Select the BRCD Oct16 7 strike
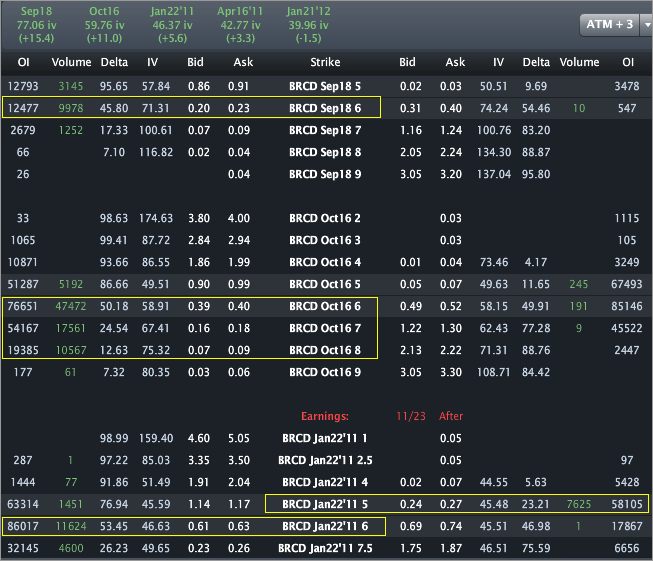This screenshot has height=561, width=653. [x=325, y=328]
